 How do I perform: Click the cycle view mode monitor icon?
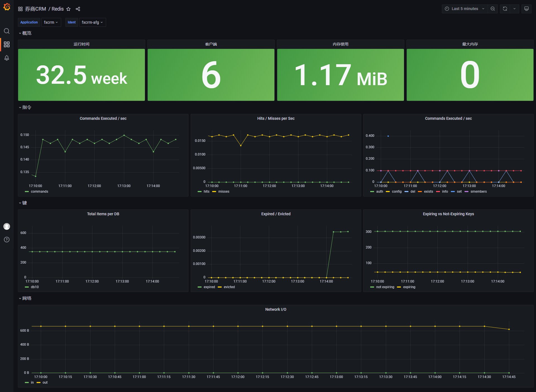[526, 9]
